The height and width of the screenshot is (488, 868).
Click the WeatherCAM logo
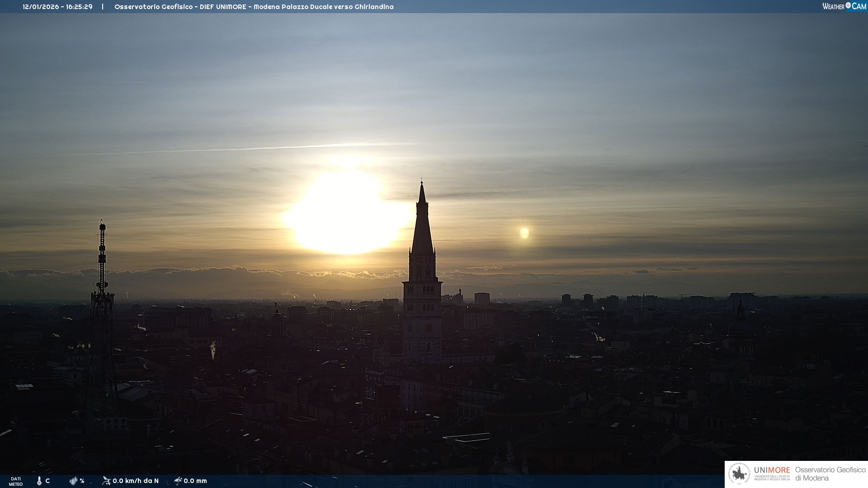(844, 6)
